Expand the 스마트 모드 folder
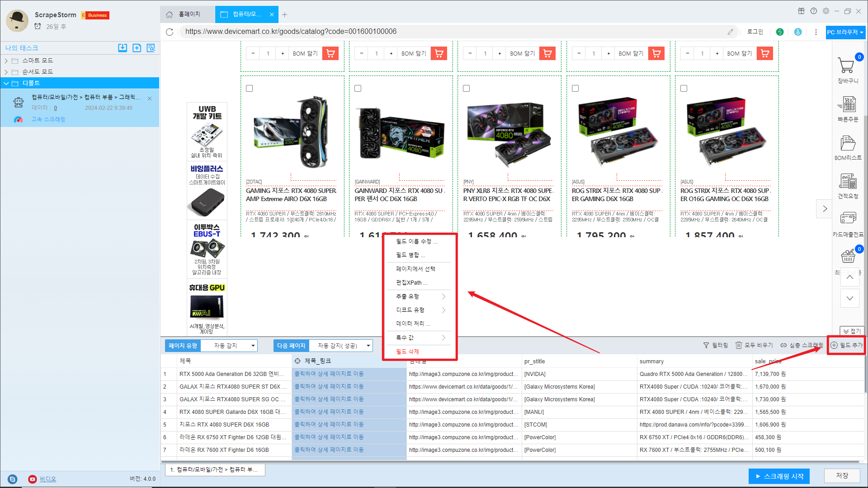The image size is (868, 488). click(x=6, y=61)
